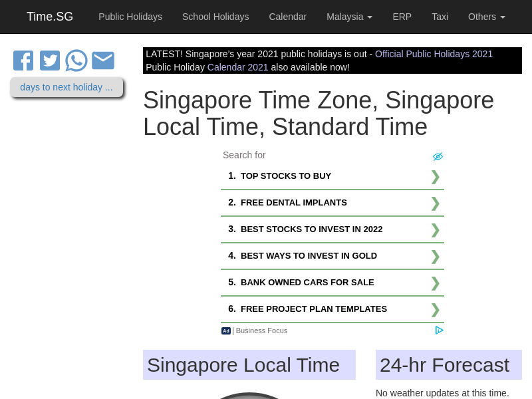The height and width of the screenshot is (399, 532).
Task: Expand the Malaysia dropdown menu
Action: click(x=350, y=17)
